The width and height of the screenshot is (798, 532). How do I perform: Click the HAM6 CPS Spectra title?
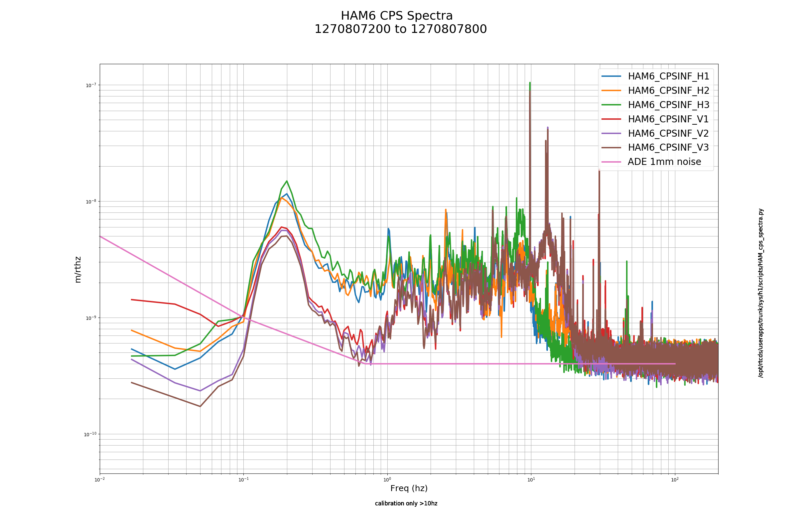tap(397, 16)
